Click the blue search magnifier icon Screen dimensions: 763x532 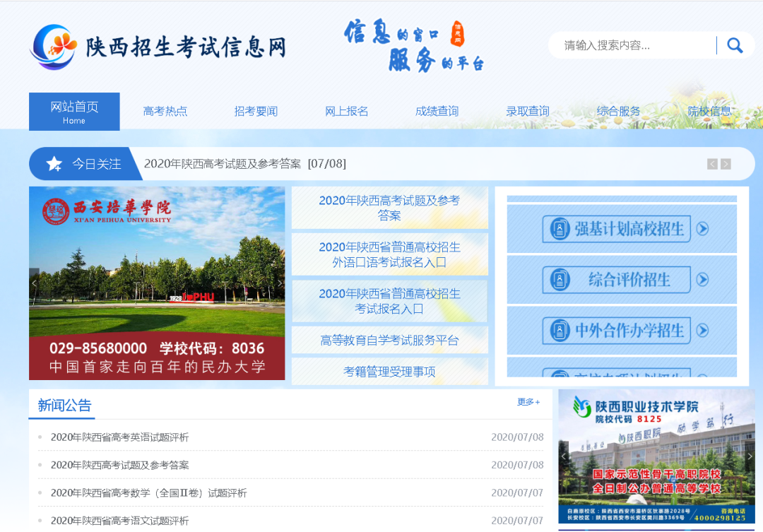coord(735,45)
